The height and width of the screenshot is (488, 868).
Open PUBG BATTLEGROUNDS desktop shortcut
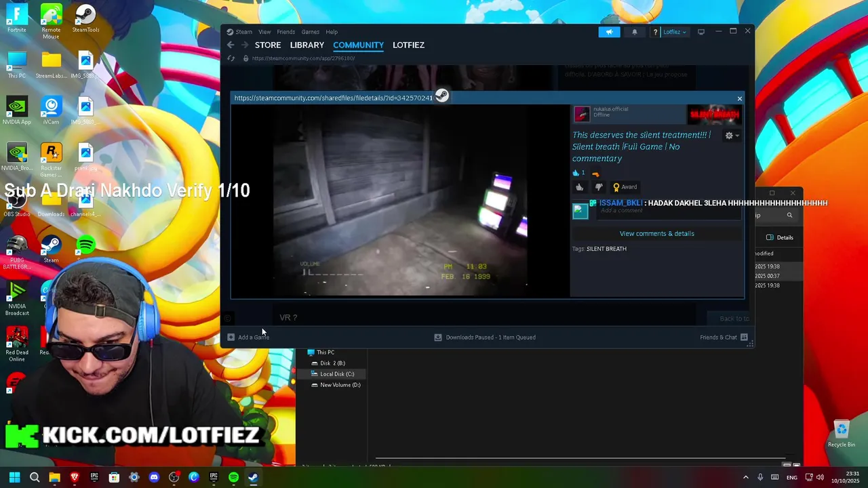16,252
